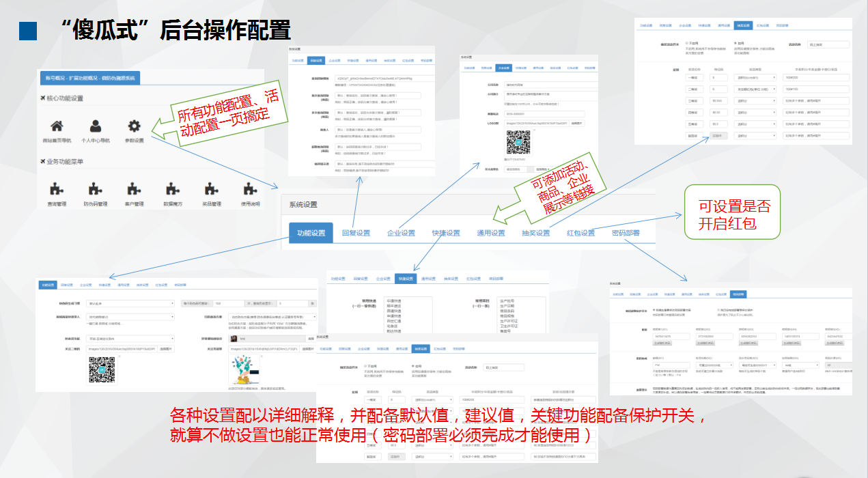Open the 数据魔方 puzzle icon

click(x=173, y=189)
